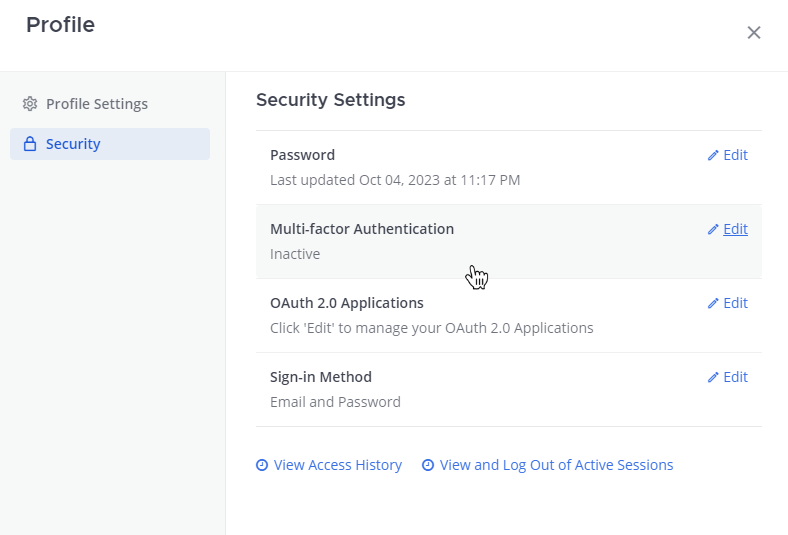Click the gear icon beside Profile Settings
Image resolution: width=788 pixels, height=535 pixels.
click(30, 104)
